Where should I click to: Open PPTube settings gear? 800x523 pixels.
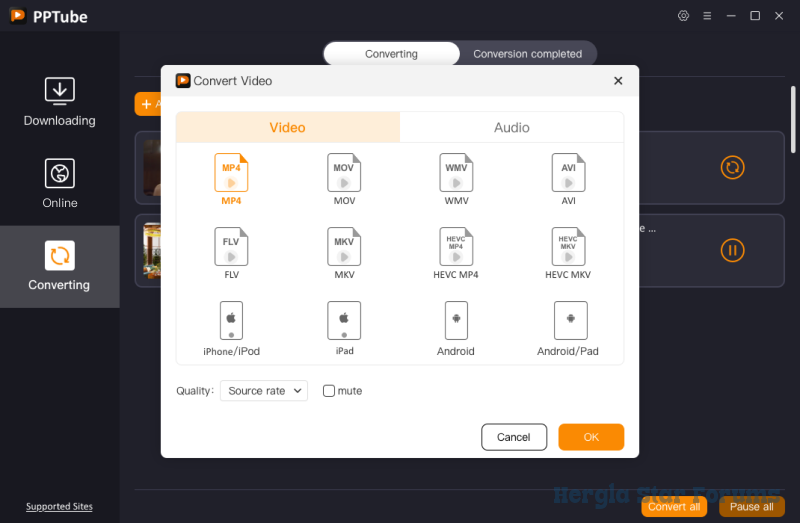click(683, 16)
